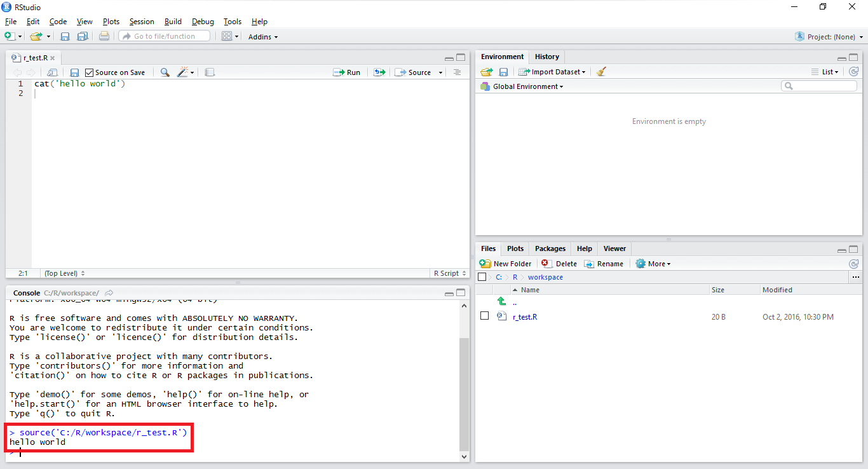The height and width of the screenshot is (469, 868).
Task: Open the Open File folder icon in main toolbar
Action: coord(36,36)
